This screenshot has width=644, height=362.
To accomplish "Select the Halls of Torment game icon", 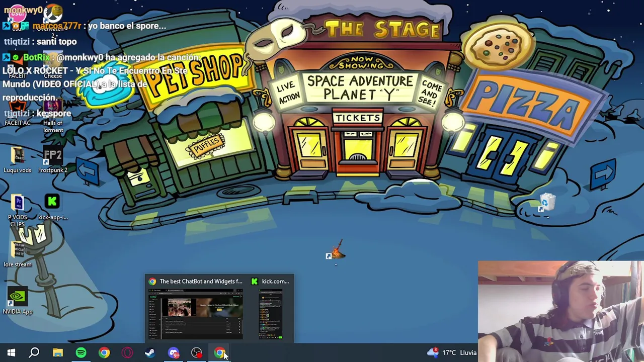I will coord(52,116).
